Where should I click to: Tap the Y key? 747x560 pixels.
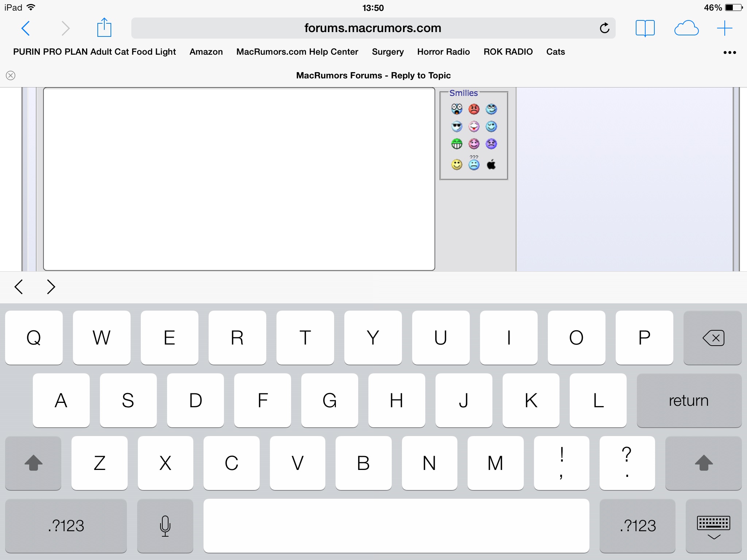click(x=373, y=338)
